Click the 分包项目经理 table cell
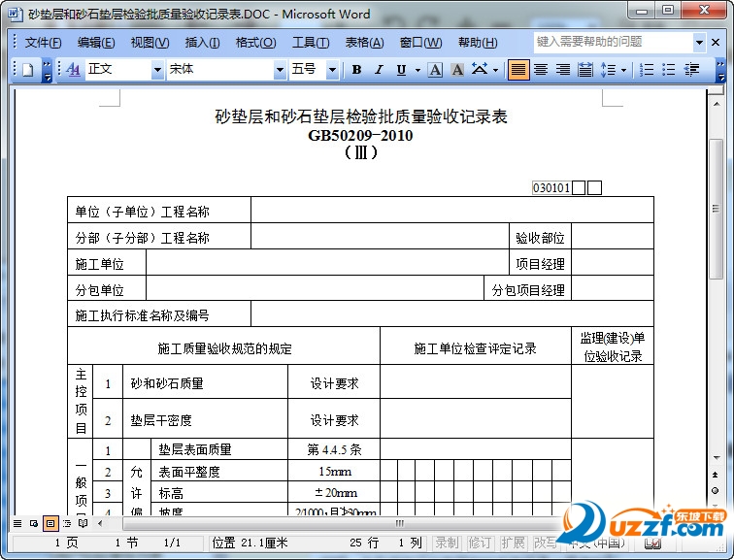The image size is (734, 560). (x=528, y=290)
